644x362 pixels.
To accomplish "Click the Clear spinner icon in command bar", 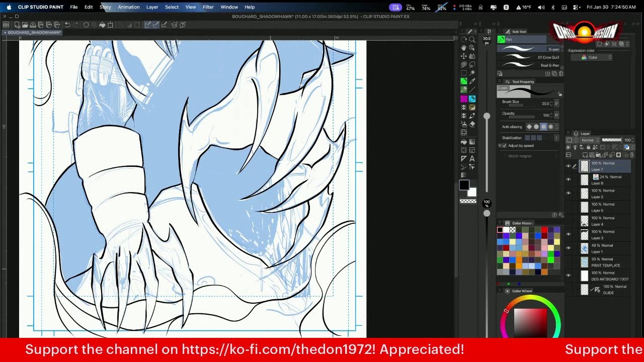I will 86,25.
